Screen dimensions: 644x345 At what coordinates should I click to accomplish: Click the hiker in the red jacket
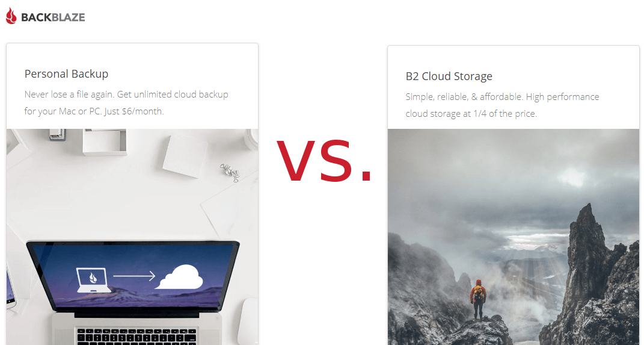tap(478, 300)
